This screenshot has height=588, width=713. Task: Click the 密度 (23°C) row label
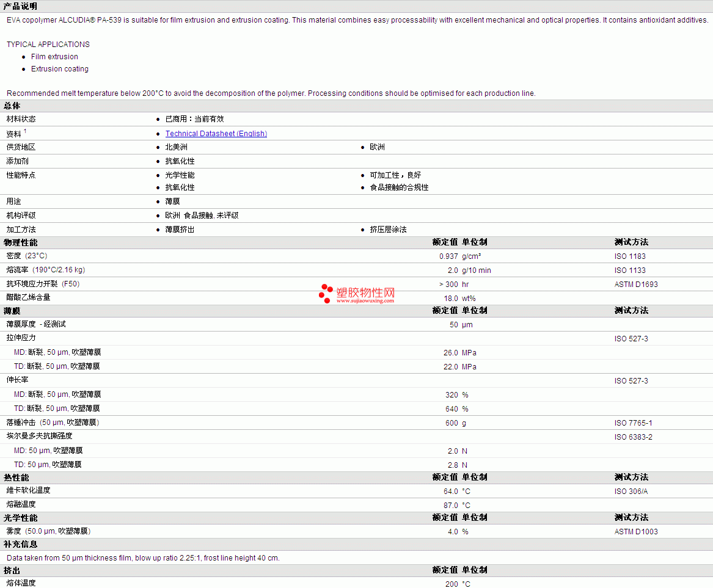[27, 256]
